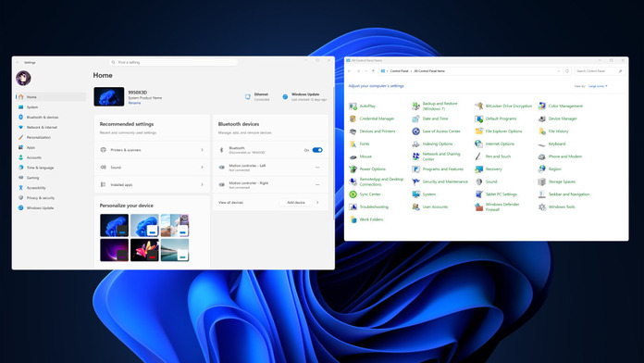Viewport: 644px width, 363px height.
Task: Click the Search Control Panel box
Action: [600, 71]
